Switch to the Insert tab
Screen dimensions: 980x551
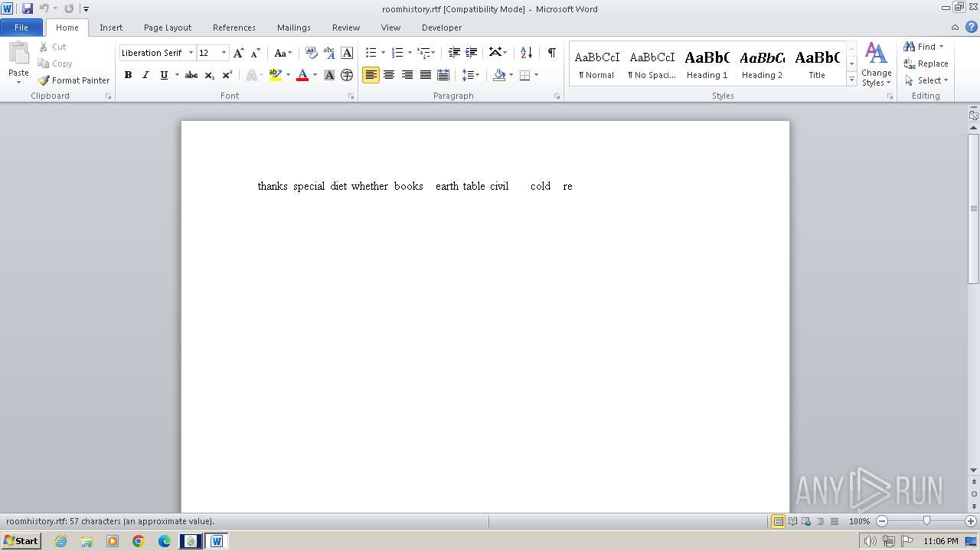[x=111, y=28]
